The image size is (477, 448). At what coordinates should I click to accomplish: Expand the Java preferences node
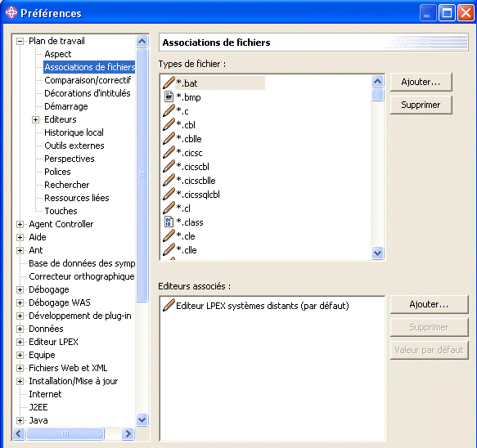pyautogui.click(x=20, y=421)
